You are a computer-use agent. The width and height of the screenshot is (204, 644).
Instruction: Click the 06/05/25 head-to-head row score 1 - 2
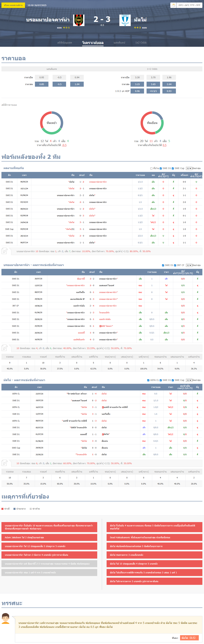82,182
